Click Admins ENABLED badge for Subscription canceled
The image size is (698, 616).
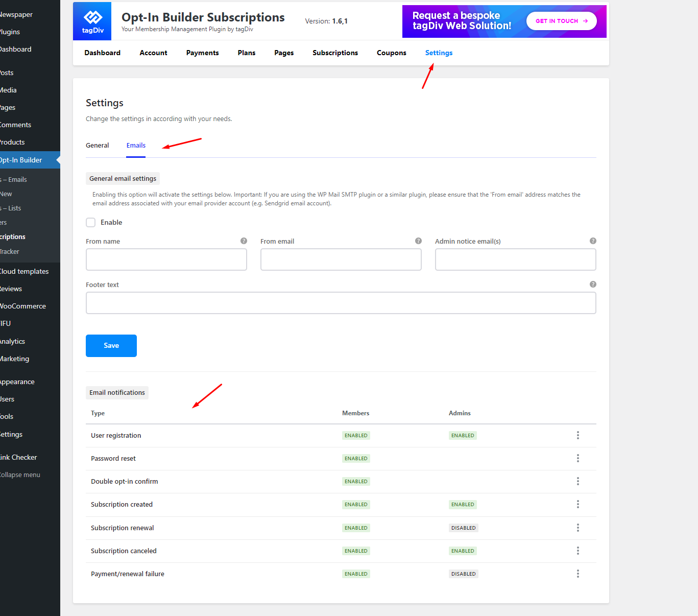coord(463,551)
